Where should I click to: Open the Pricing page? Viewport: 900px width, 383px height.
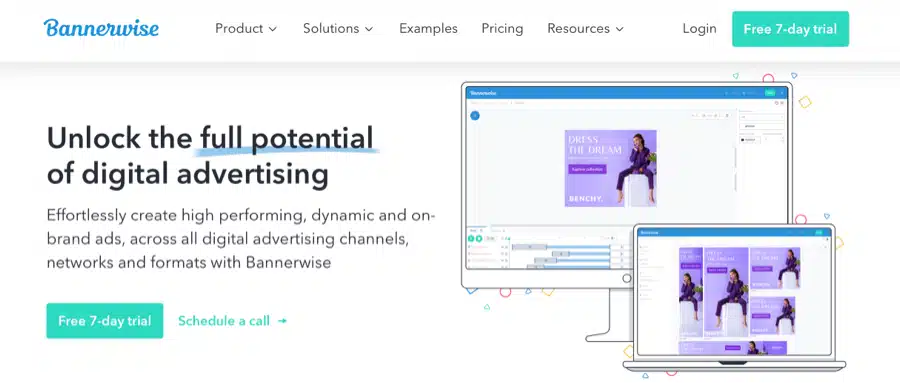(502, 29)
